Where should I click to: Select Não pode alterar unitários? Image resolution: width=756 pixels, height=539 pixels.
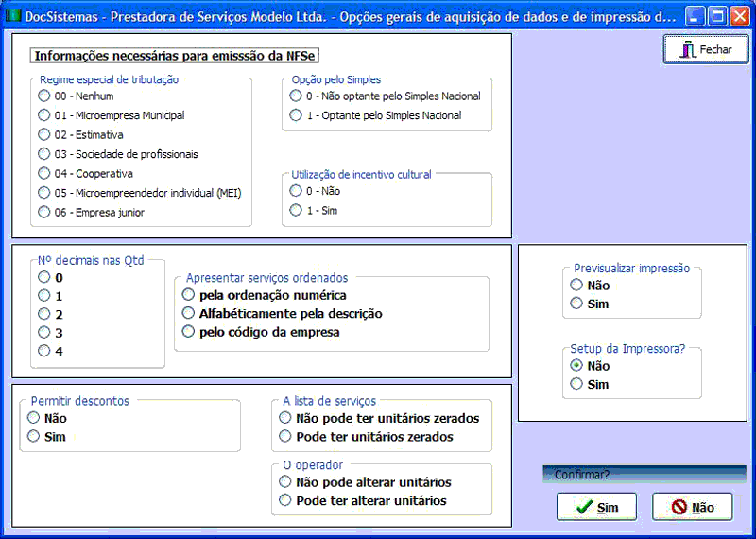point(285,482)
